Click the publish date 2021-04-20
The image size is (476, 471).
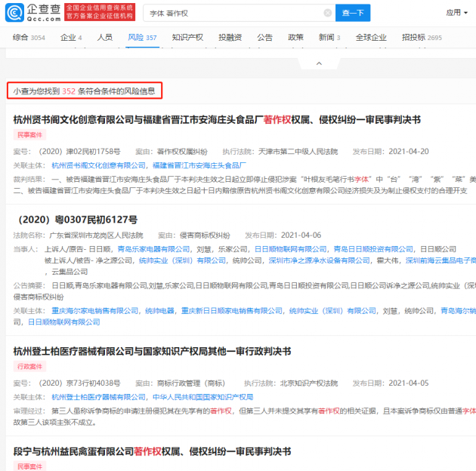[409, 152]
